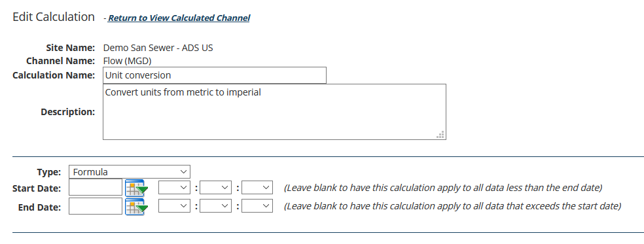Viewport: 644px width, 244px height.
Task: Focus the Calculation Name text field
Action: 215,75
